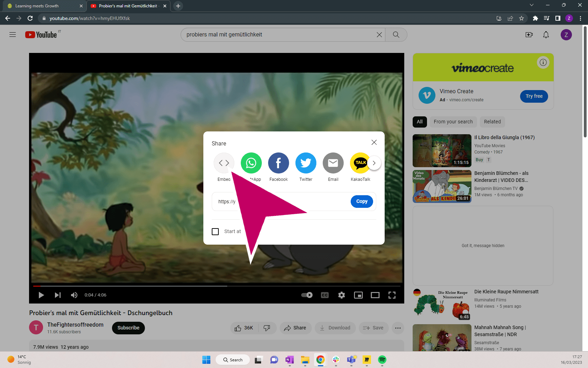Click the taskbar Search box
Screen dimensions: 588x368
[233, 360]
